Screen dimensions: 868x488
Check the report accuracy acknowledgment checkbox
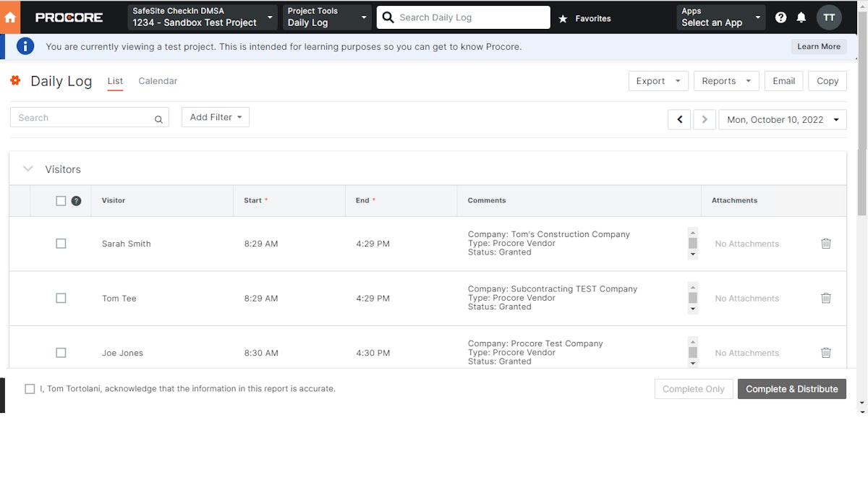pos(30,388)
